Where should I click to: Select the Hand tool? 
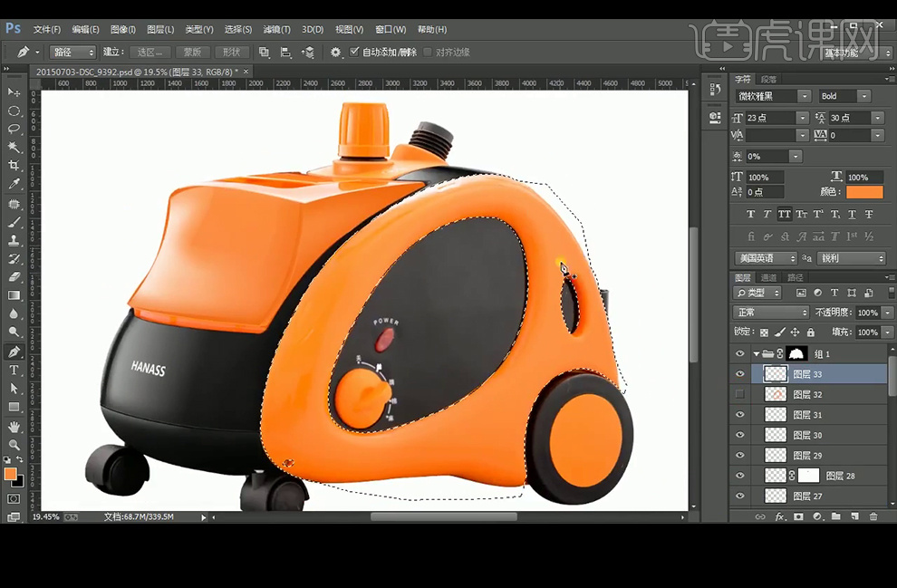(x=14, y=427)
